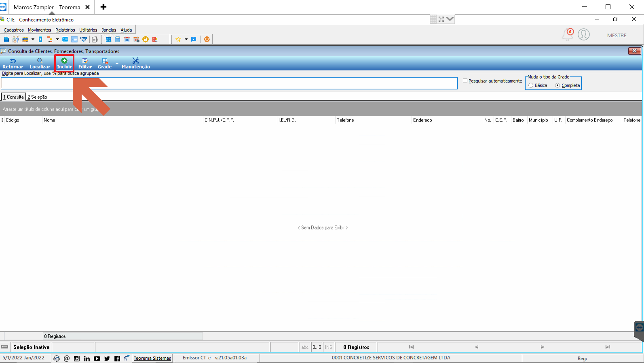The image size is (644, 363).
Task: Click the blue list form icon
Action: [x=74, y=39]
